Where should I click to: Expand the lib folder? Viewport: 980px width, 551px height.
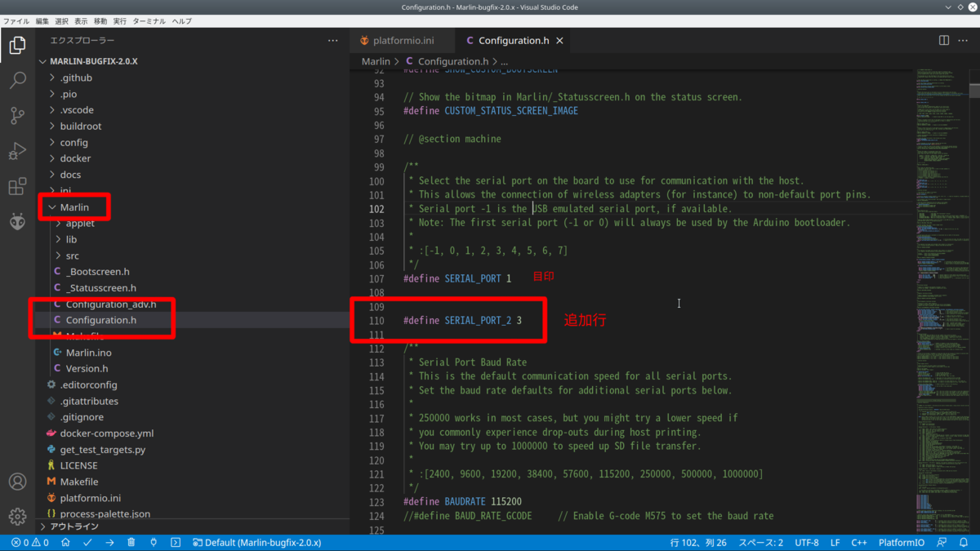click(x=71, y=239)
